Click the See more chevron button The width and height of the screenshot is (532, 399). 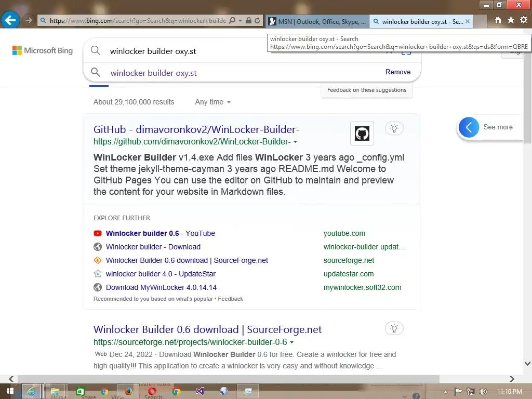[469, 127]
